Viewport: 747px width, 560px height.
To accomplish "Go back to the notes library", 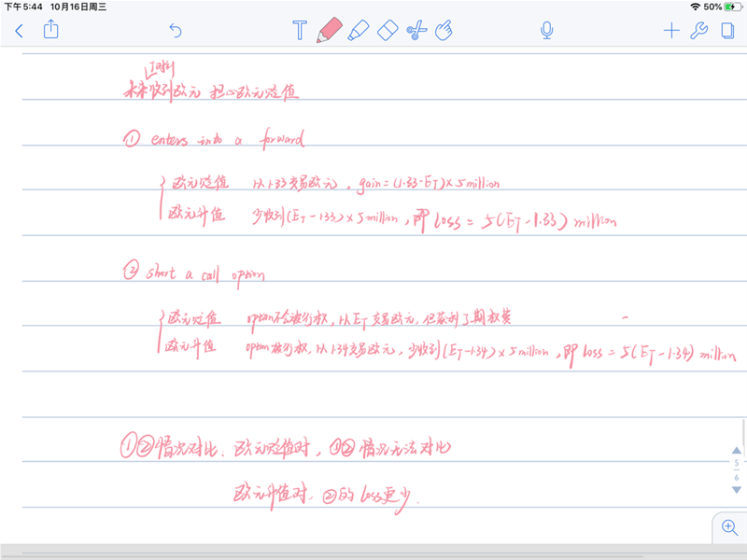I will [x=19, y=31].
